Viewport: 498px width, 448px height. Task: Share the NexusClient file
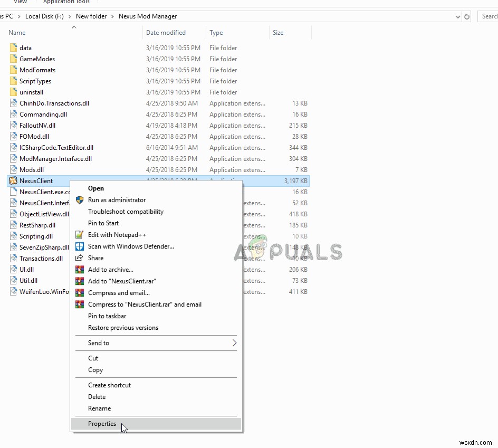(x=95, y=258)
